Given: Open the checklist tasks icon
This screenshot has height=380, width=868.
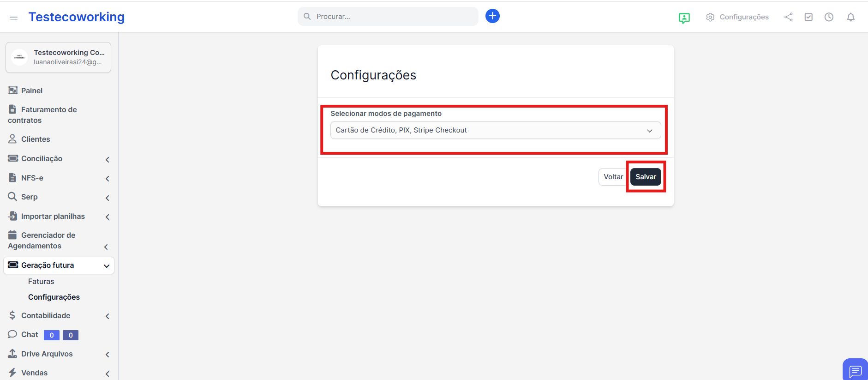Looking at the screenshot, I should click(x=808, y=17).
